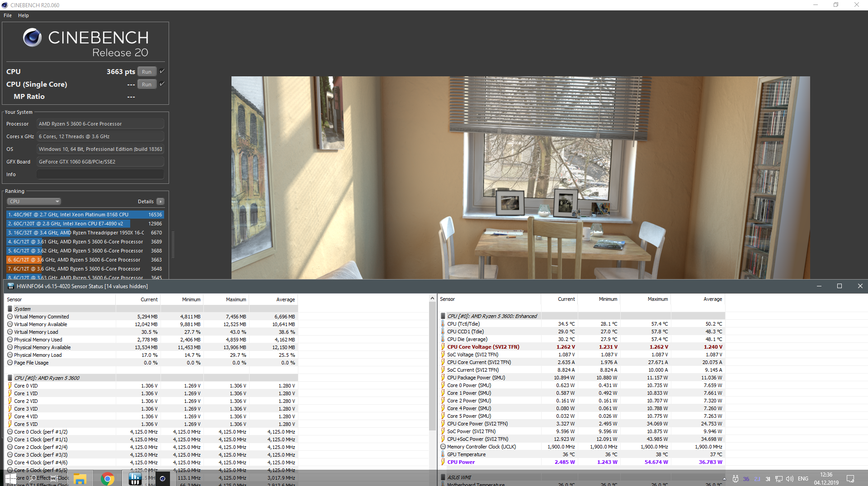Expand ranking Details arrow button
The width and height of the screenshot is (868, 486).
coord(160,201)
